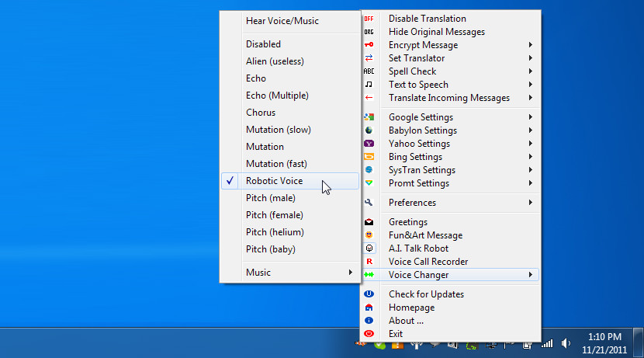Click the house Homepage icon
The image size is (644, 358).
[369, 308]
